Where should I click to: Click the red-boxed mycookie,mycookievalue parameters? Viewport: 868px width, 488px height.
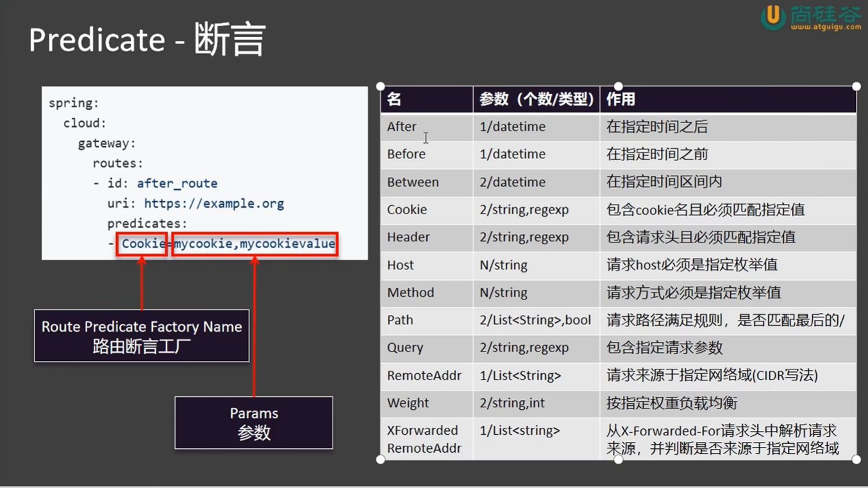(255, 244)
